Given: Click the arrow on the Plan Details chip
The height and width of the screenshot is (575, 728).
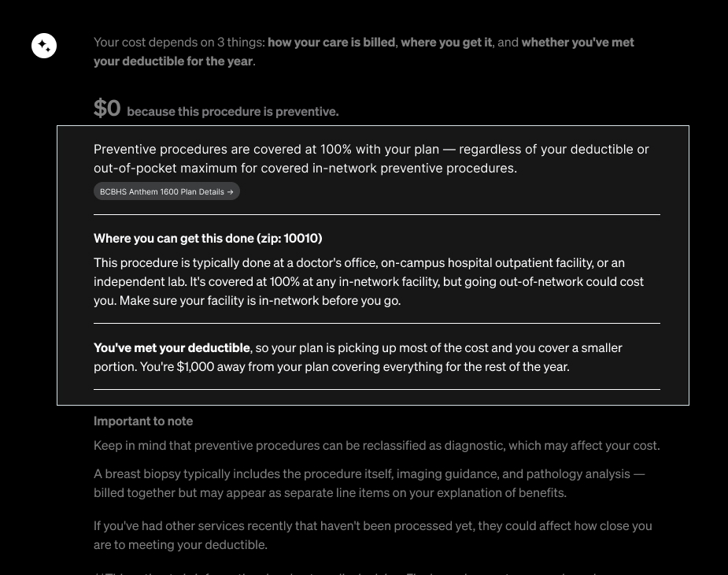Looking at the screenshot, I should (x=231, y=191).
